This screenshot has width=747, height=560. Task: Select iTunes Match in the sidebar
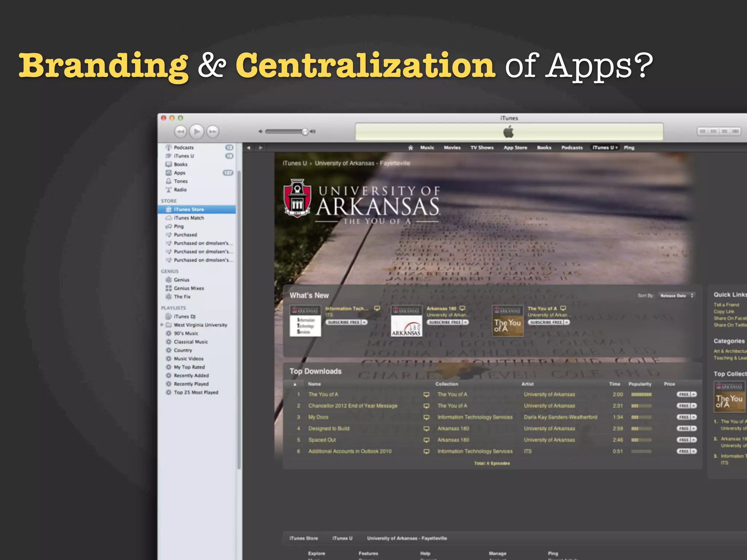click(x=197, y=218)
